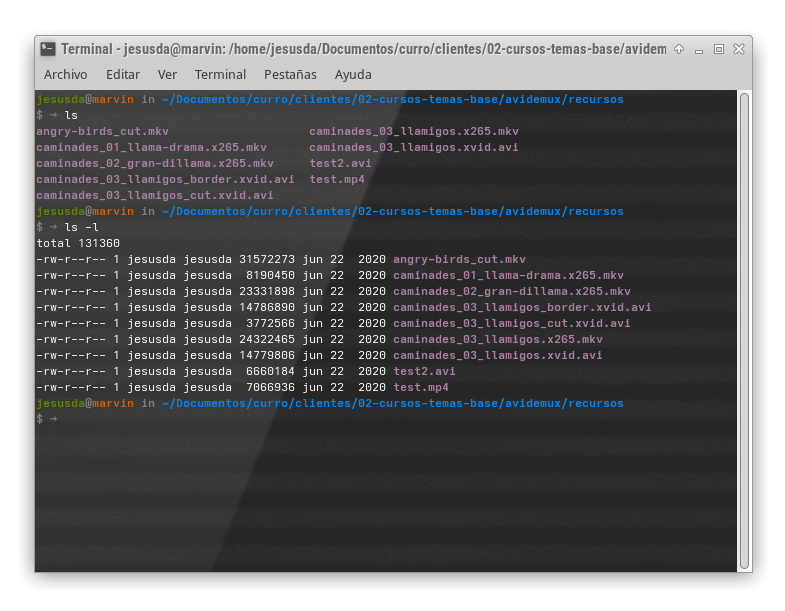785x611 pixels.
Task: Click 'caminades_03_llamigos.xvid.avi' in the long listing
Action: 498,356
